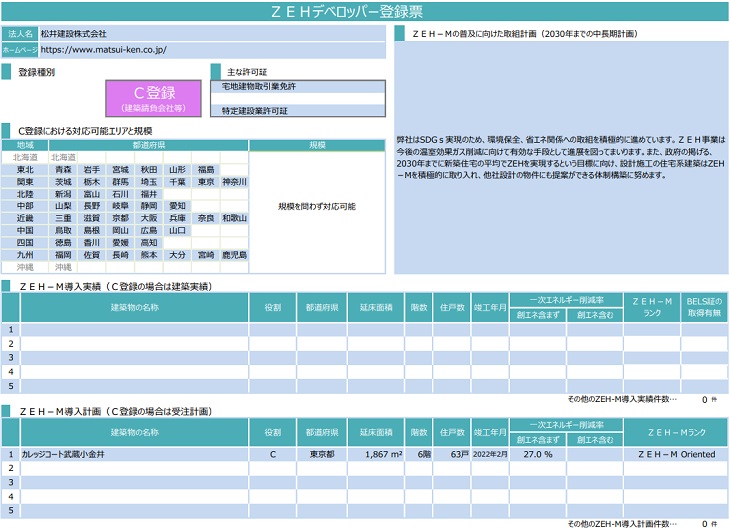This screenshot has width=730, height=531.
Task: Click the 京都 prefecture cell
Action: point(120,218)
